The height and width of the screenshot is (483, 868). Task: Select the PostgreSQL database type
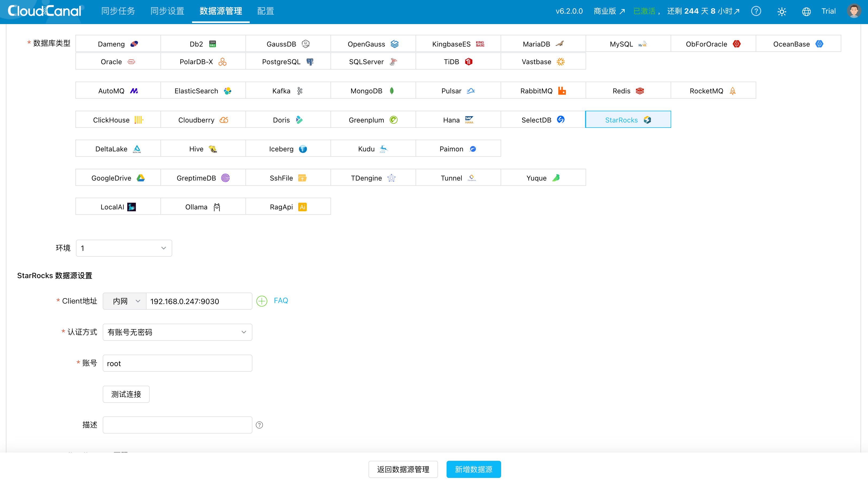point(288,62)
